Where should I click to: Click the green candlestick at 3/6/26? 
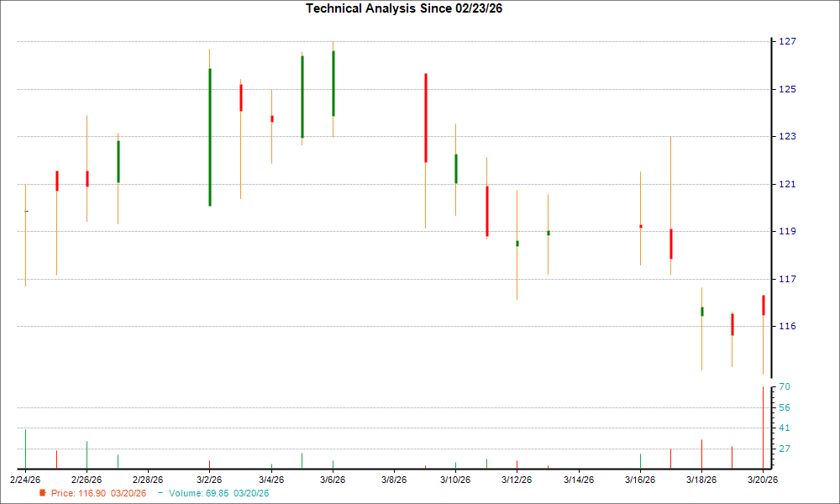tap(333, 83)
